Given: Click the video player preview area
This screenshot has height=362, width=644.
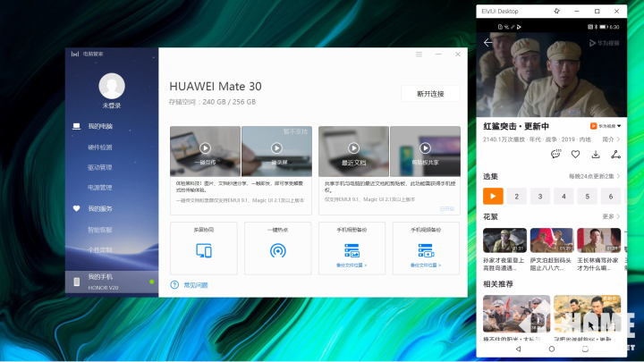Looking at the screenshot, I should point(552,75).
